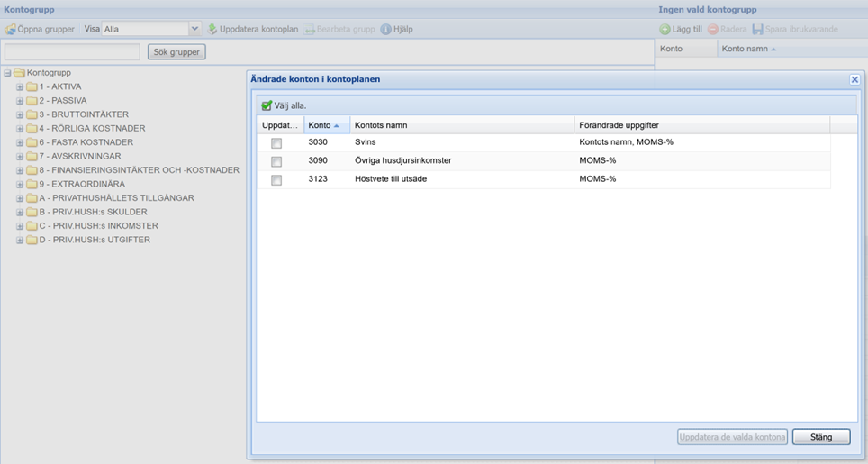Click the Bearbeta grupp icon
This screenshot has width=868, height=464.
pyautogui.click(x=310, y=30)
